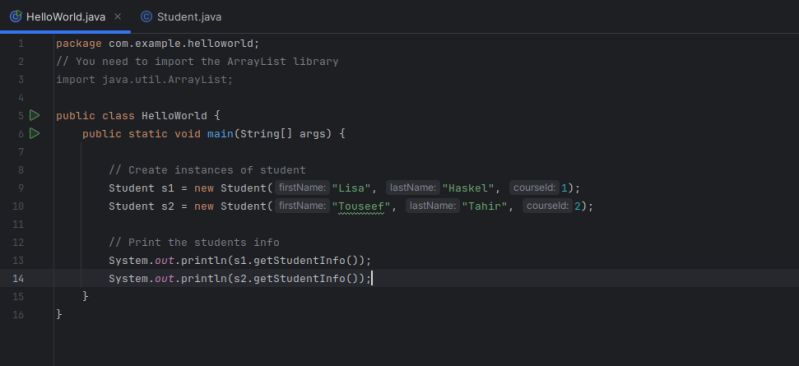
Task: Switch to the Student.java tab
Action: tap(181, 17)
